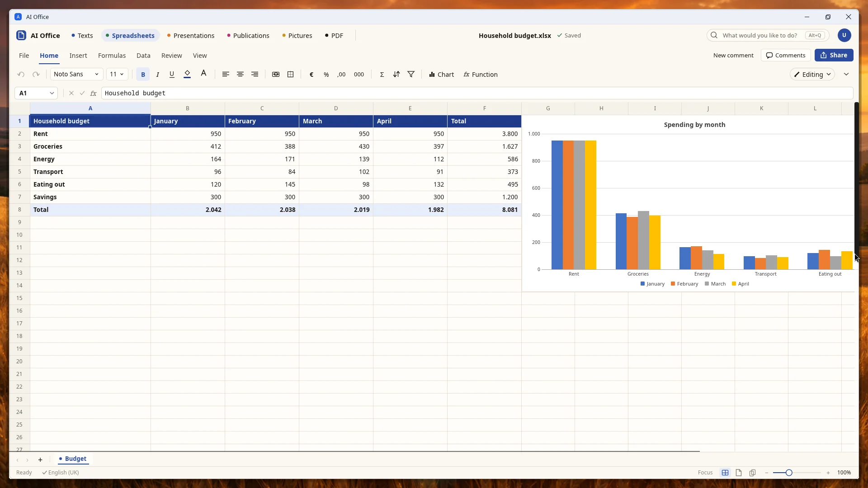Click the search box "What would you like to do?"
868x488 pixels.
768,35
